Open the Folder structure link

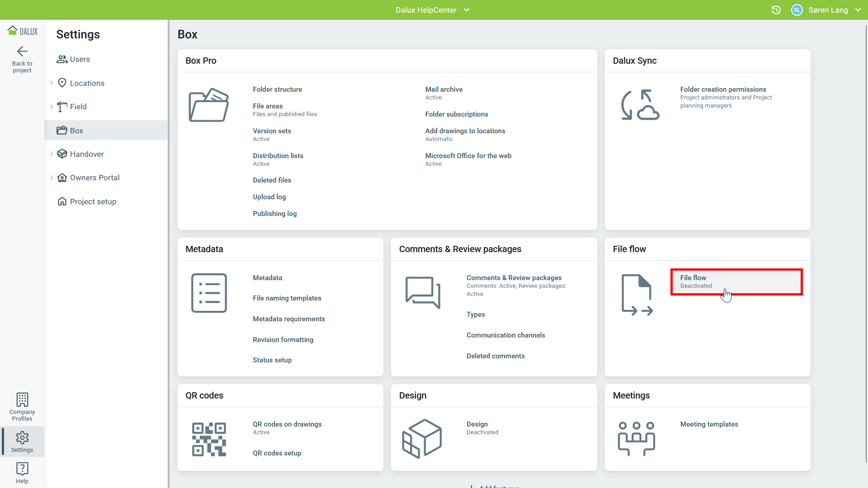point(277,89)
